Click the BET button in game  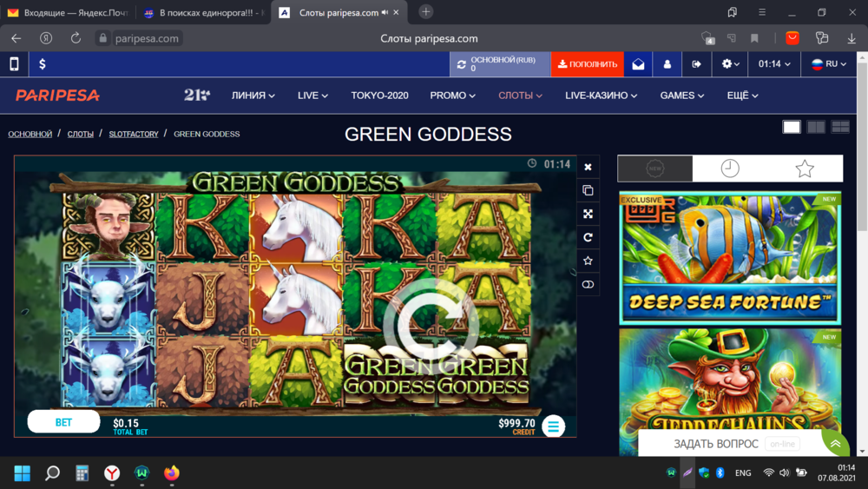[x=63, y=422]
